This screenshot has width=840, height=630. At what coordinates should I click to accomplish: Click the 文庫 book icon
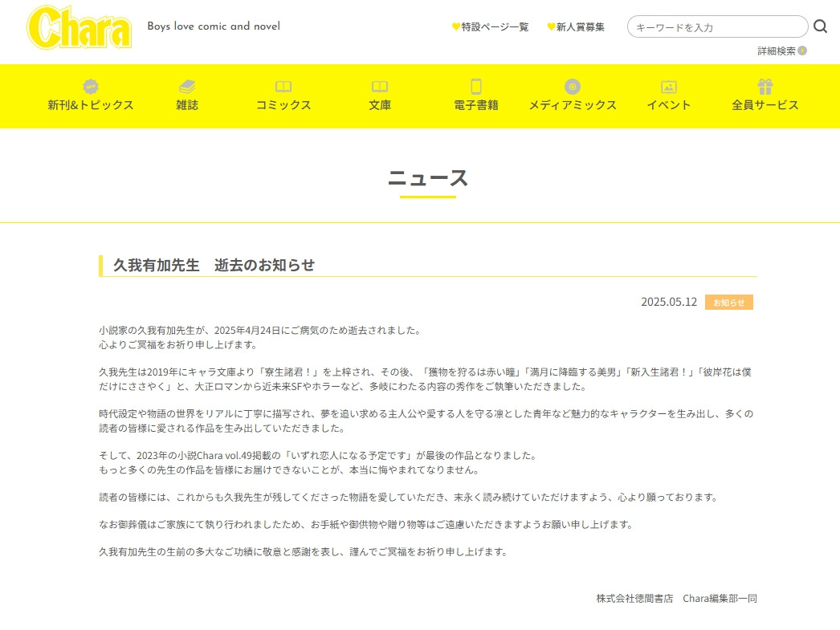[380, 87]
